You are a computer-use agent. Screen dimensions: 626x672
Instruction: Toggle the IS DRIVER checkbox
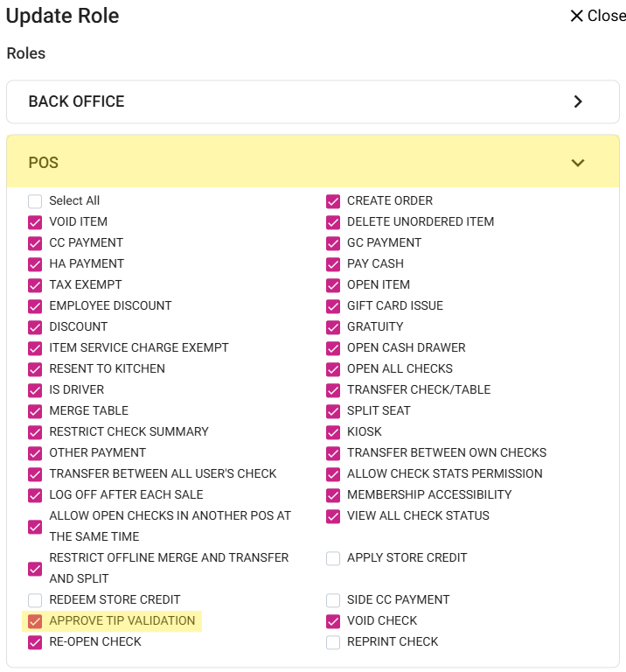35,390
